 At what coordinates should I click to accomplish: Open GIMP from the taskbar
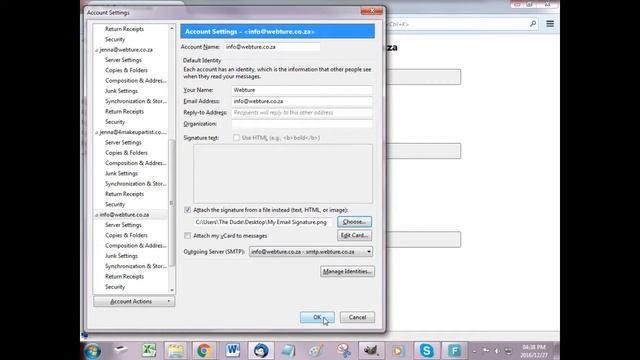(x=370, y=351)
